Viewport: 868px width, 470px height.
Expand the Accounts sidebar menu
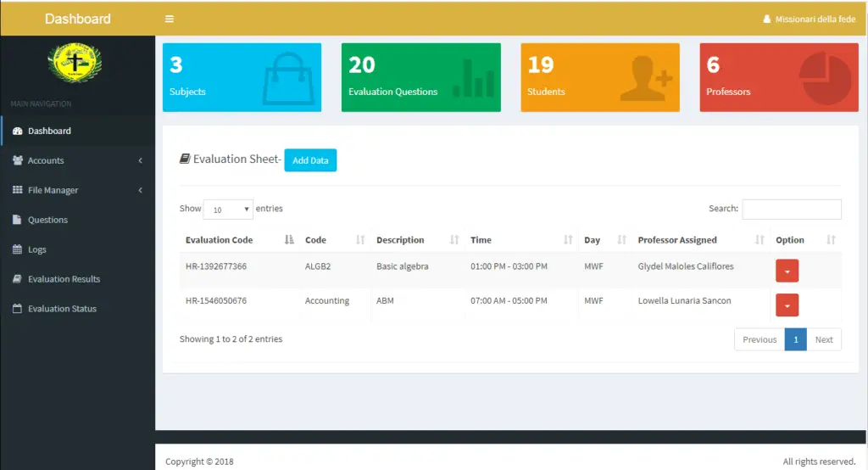coord(77,160)
